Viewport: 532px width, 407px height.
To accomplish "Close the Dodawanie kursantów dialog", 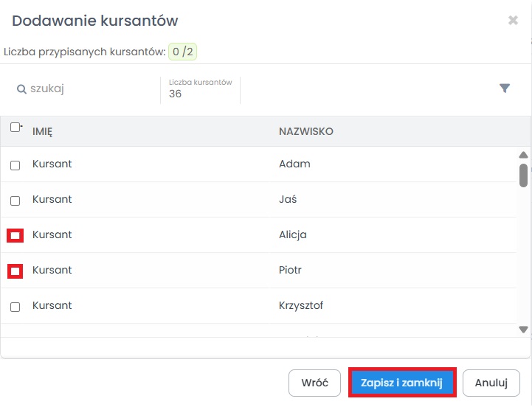I will (x=513, y=21).
